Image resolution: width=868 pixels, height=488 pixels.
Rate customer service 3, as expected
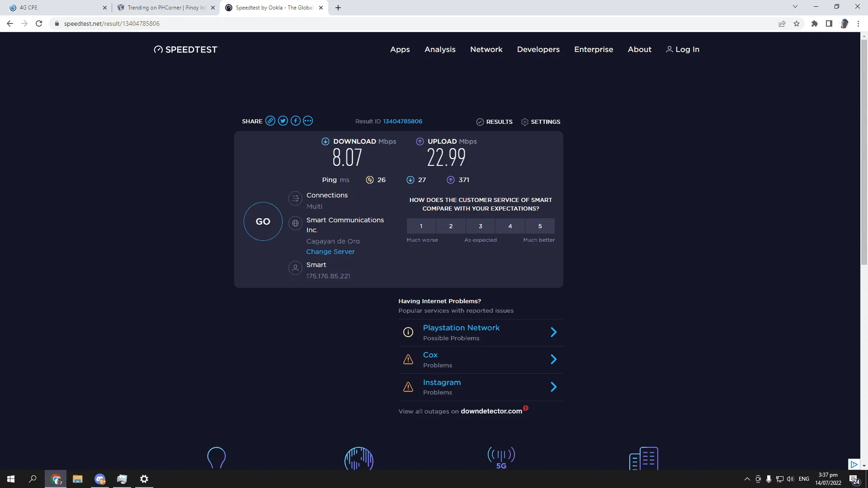point(481,226)
